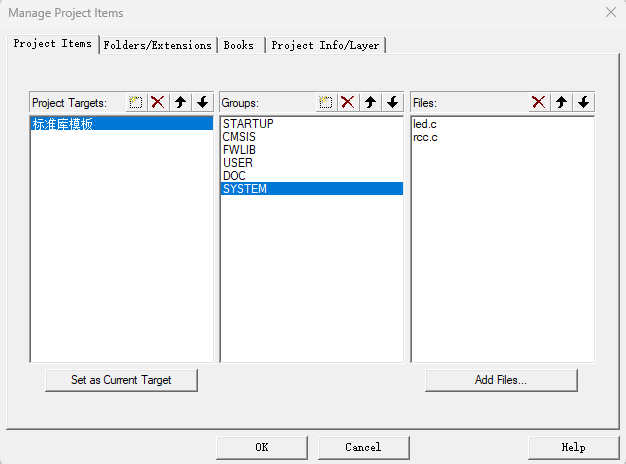Select the USER group
Image resolution: width=626 pixels, height=464 pixels.
click(312, 163)
